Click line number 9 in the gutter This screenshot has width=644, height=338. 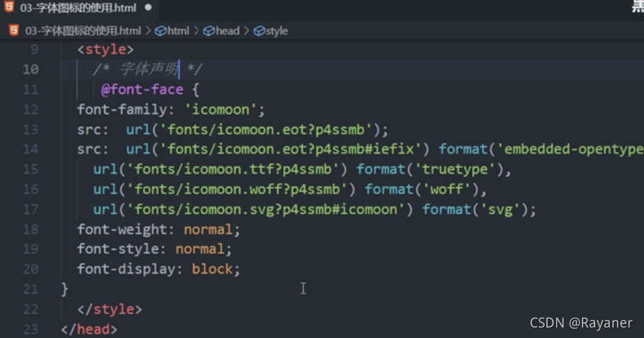(x=35, y=49)
